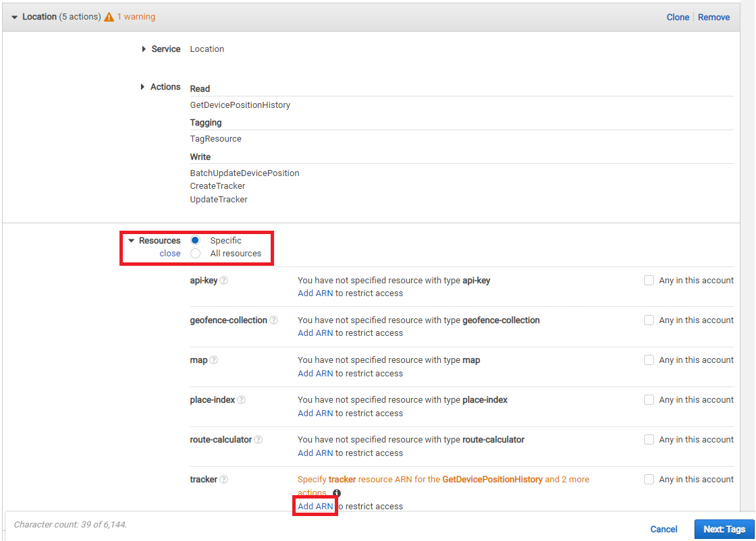Click the info icon below the tracker warning message
Screen dimensions: 756x541
[x=335, y=493]
